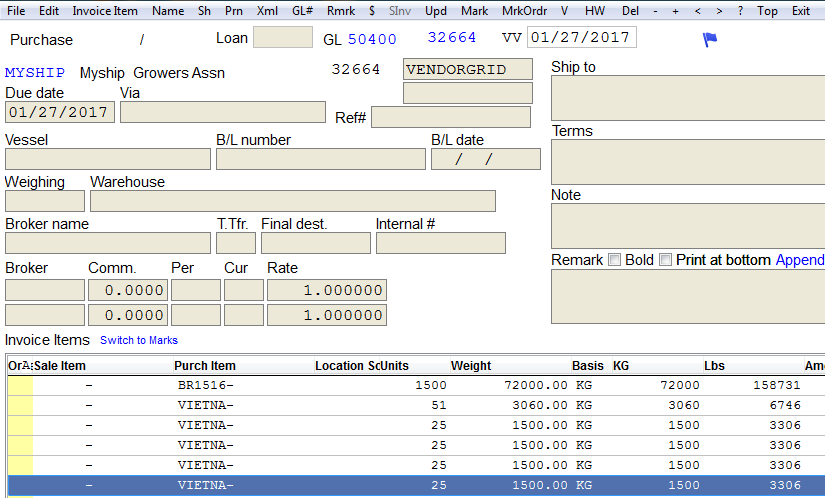Click the MYSHIP vendor code link
Screen dimensions: 825x498
coord(35,73)
